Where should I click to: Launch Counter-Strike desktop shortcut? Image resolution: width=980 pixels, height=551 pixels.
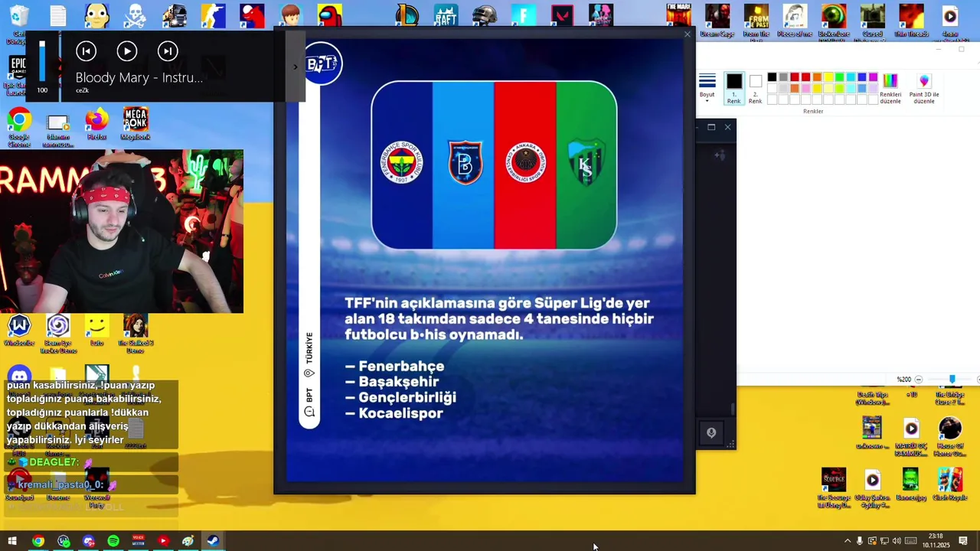[x=213, y=15]
